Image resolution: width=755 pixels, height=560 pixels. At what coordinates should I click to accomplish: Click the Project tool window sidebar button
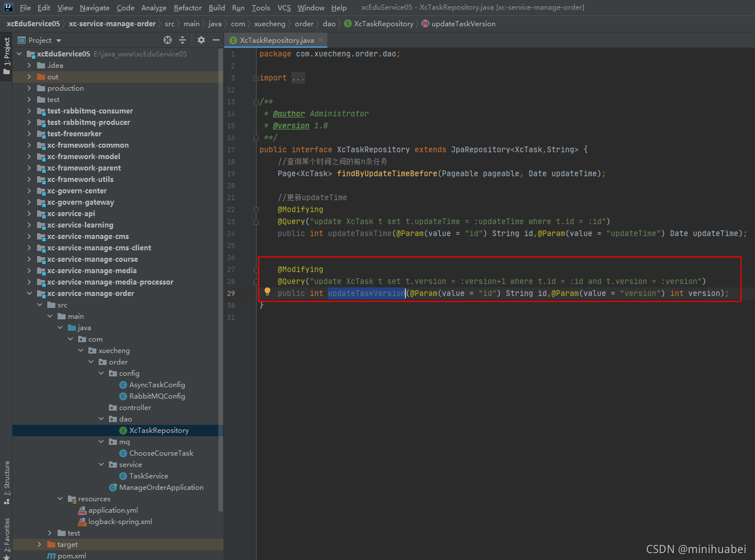click(7, 56)
